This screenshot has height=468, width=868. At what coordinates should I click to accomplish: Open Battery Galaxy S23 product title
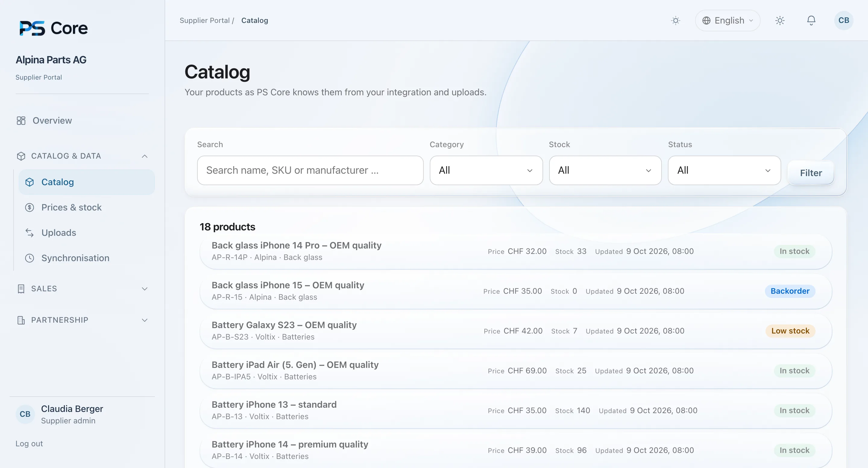[284, 325]
